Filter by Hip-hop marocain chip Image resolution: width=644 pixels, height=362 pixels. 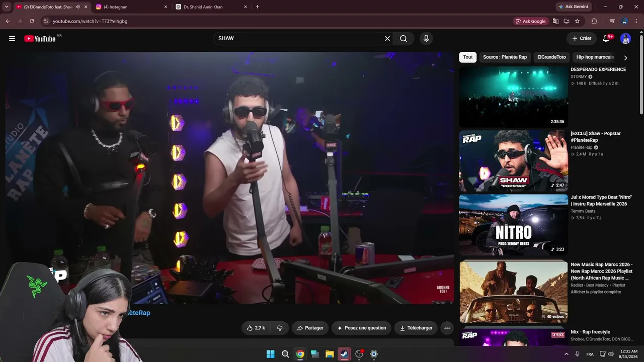tap(595, 57)
